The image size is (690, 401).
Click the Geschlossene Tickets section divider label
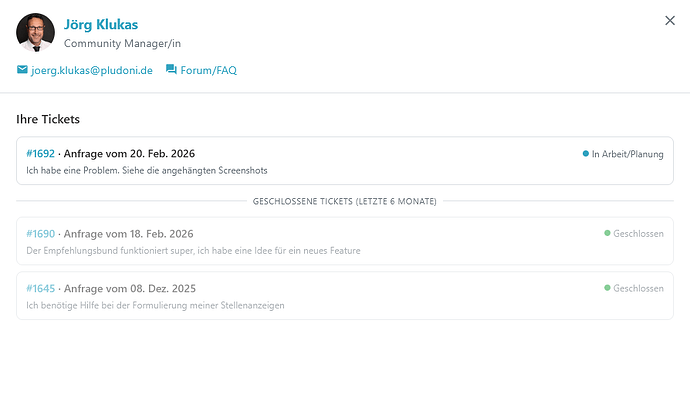(345, 201)
